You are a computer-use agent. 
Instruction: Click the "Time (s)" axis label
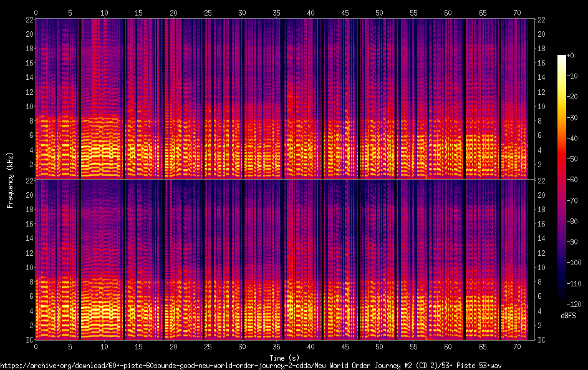point(284,358)
